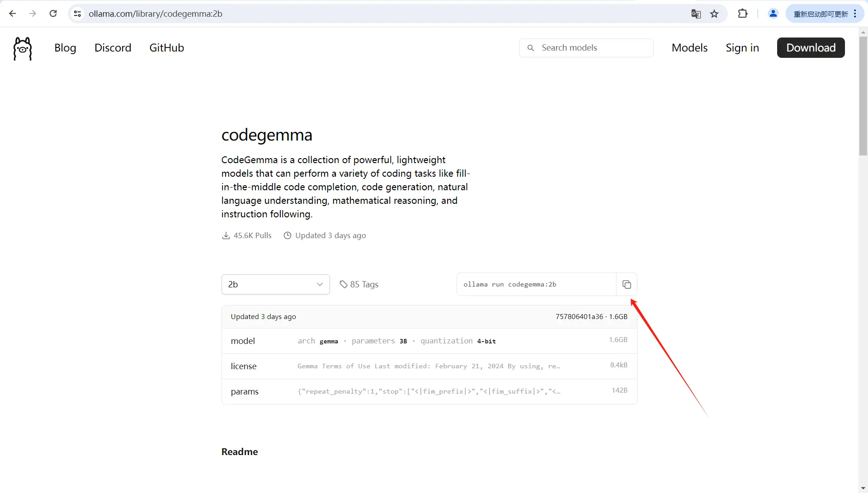
Task: Click Sign in
Action: (x=742, y=48)
